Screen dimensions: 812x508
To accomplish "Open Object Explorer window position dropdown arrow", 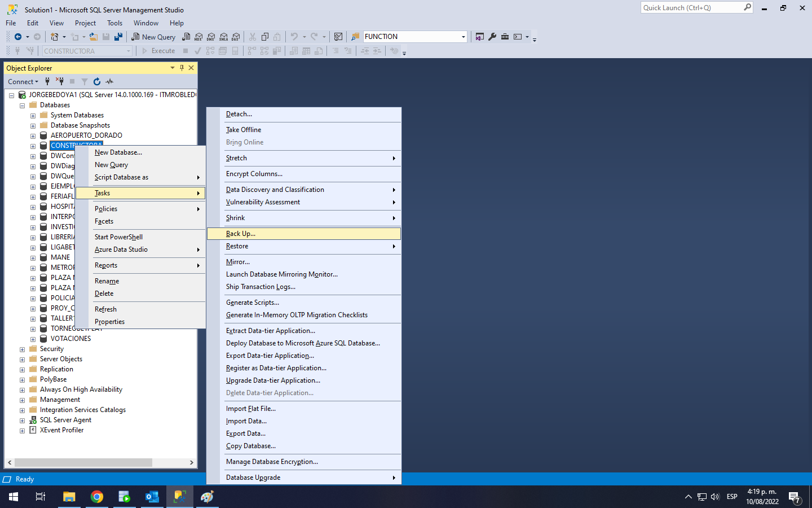I will coord(173,68).
